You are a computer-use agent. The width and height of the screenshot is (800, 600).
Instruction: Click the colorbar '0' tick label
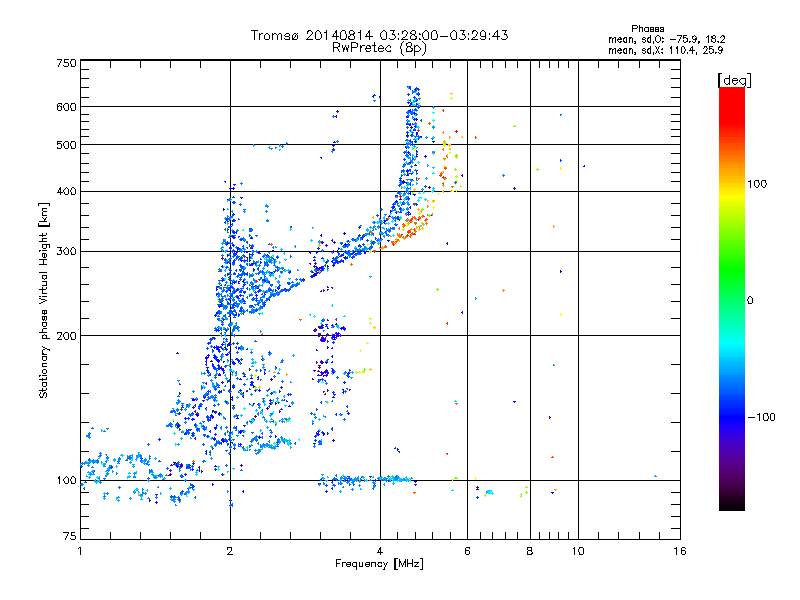[x=750, y=301]
